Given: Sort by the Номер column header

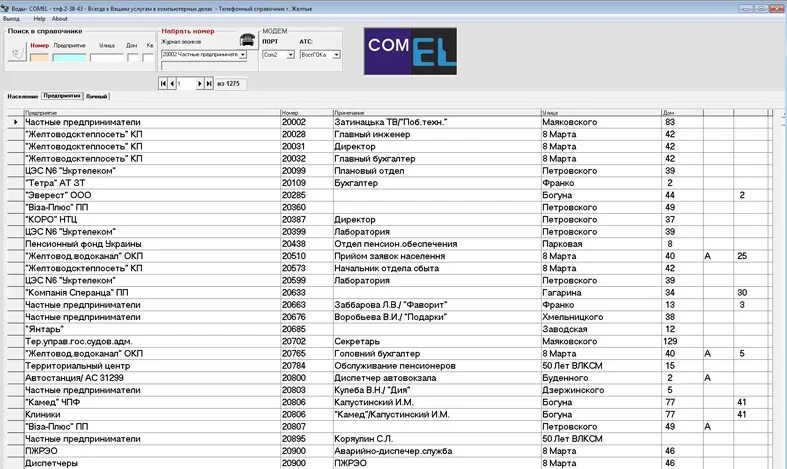Looking at the screenshot, I should [x=307, y=112].
